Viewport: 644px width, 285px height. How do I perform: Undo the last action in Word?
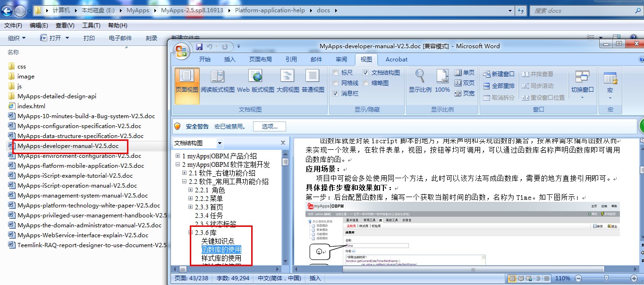(210, 46)
